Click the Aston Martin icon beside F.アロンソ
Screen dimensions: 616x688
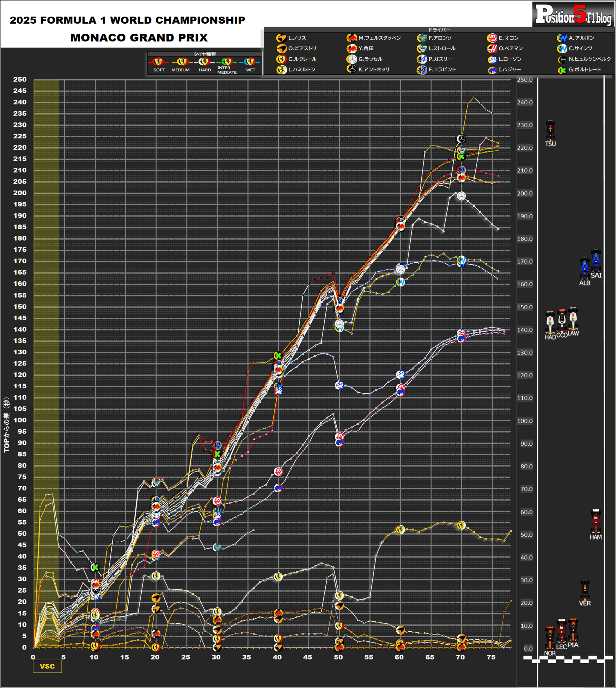[422, 38]
